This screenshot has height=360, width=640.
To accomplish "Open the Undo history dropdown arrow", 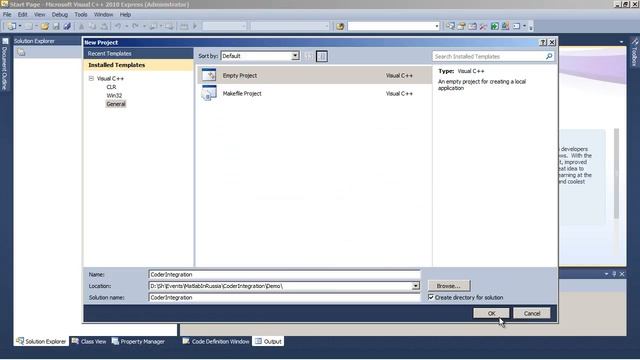I will [x=126, y=27].
